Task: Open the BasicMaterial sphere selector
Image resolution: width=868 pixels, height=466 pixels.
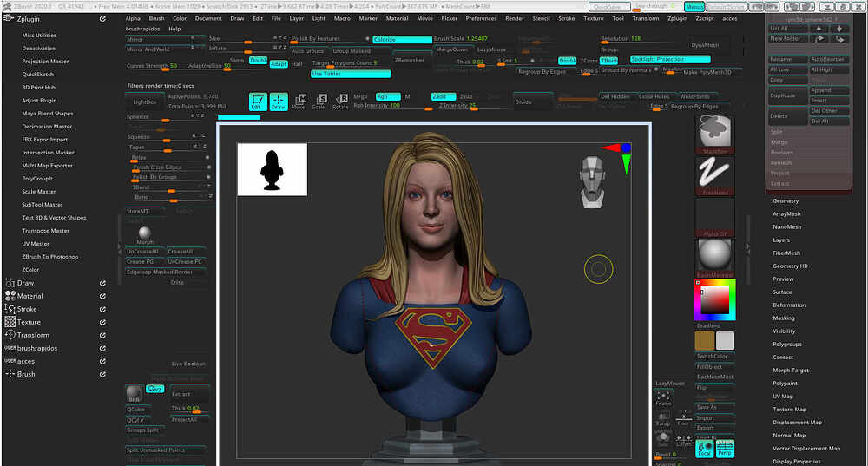Action: point(714,258)
